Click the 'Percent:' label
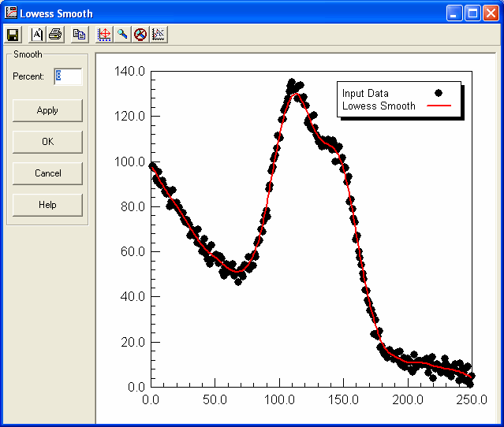 (28, 76)
